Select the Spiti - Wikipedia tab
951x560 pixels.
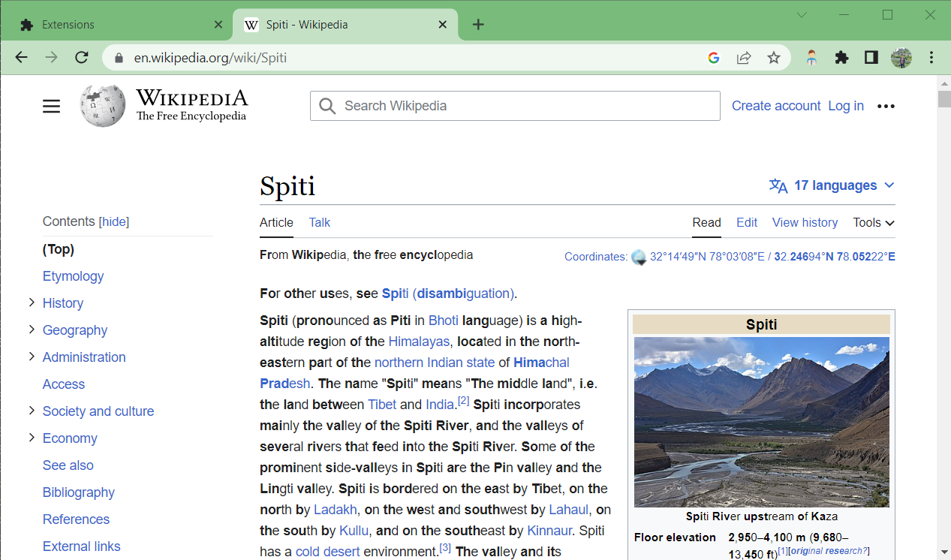[x=345, y=25]
